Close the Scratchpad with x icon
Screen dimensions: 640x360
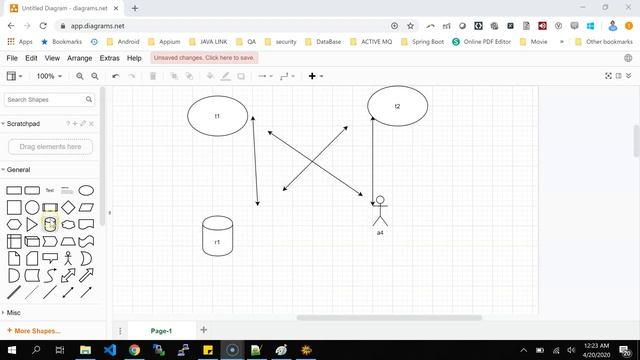(x=91, y=124)
